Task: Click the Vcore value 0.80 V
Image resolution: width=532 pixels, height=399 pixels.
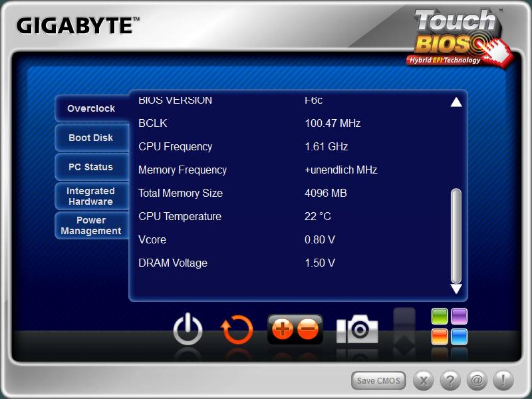Action: tap(320, 239)
